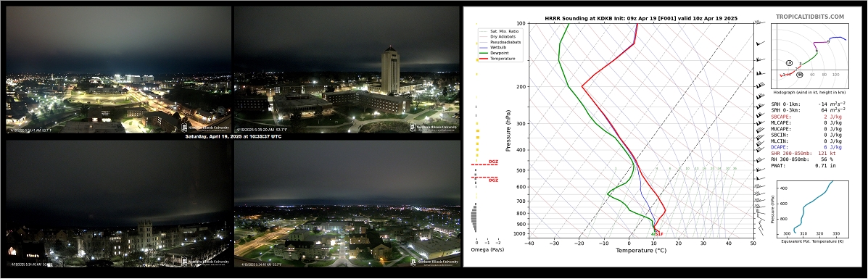Viewport: 868px width, 279px height.
Task: Select the Pseudoadiabats legend entry
Action: (500, 42)
